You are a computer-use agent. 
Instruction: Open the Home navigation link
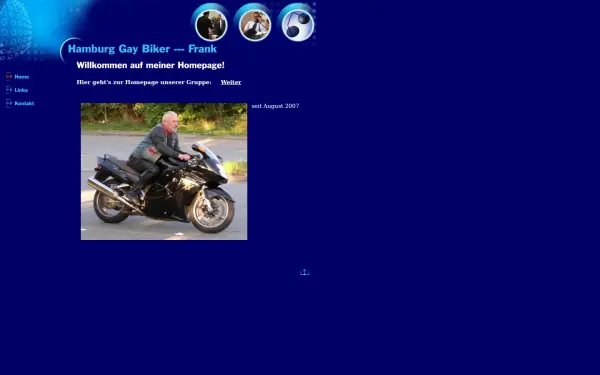[x=22, y=77]
